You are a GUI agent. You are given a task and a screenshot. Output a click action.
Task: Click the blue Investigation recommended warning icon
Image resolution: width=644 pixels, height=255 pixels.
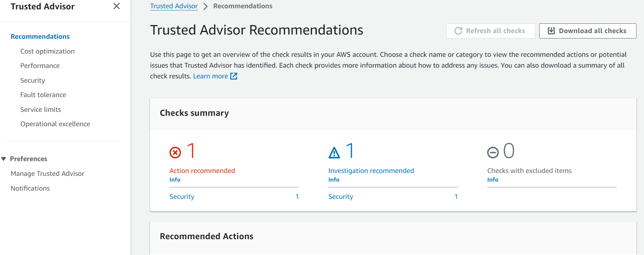pyautogui.click(x=334, y=152)
